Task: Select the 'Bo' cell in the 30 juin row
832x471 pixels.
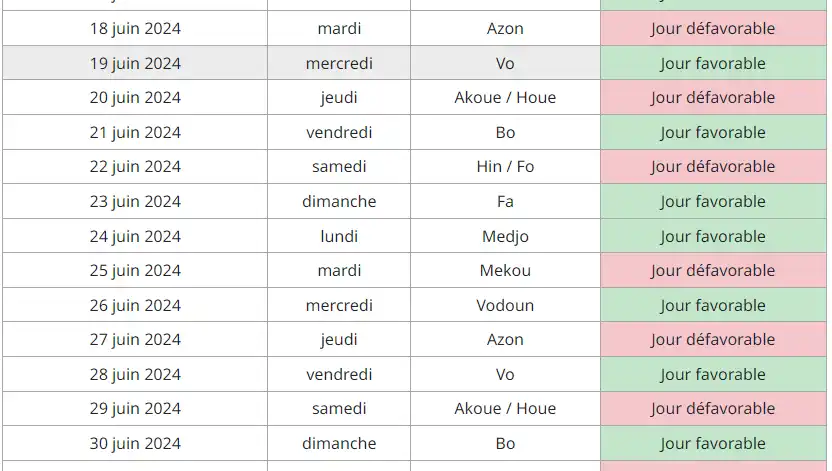Action: click(505, 444)
